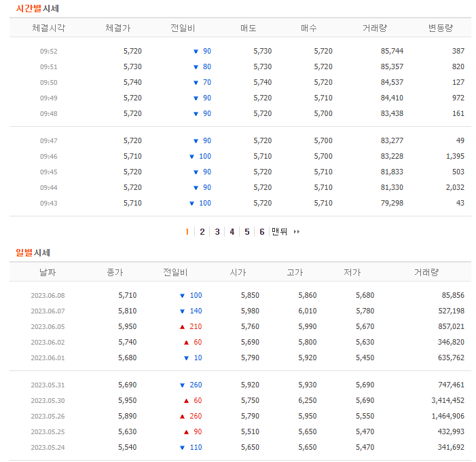Go to page 5 of hourly quotes
This screenshot has height=462, width=476.
(246, 232)
